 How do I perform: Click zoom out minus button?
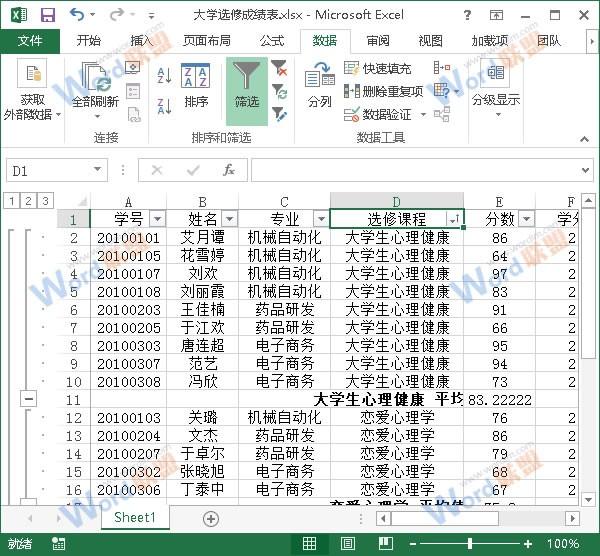[412, 544]
